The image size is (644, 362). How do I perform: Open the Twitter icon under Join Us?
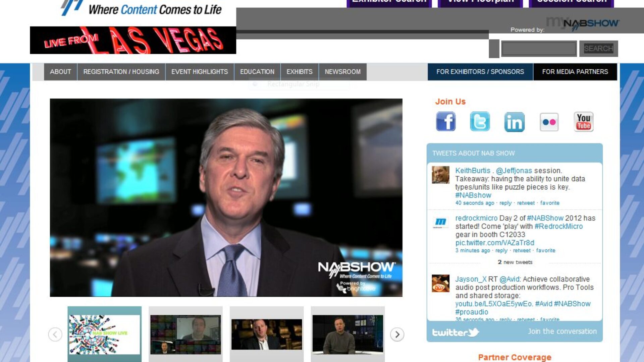[480, 122]
